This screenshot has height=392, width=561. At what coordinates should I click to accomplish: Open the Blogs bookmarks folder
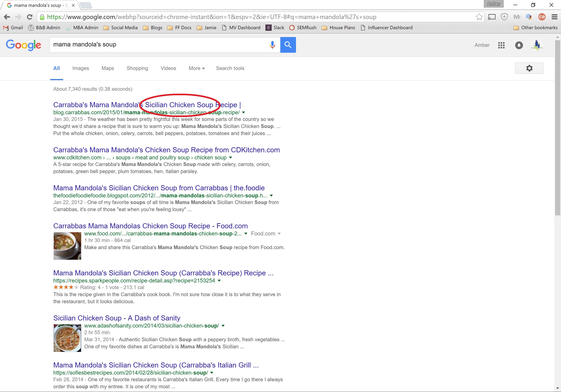153,28
